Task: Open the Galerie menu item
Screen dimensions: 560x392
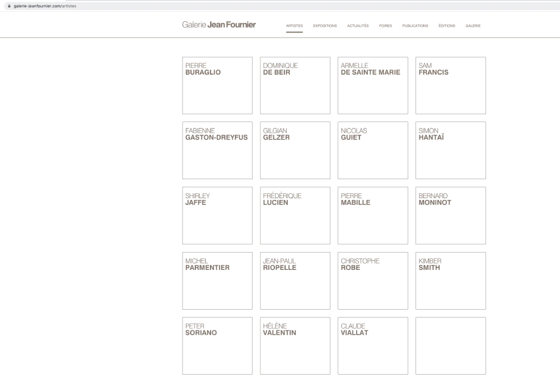Action: 473,26
